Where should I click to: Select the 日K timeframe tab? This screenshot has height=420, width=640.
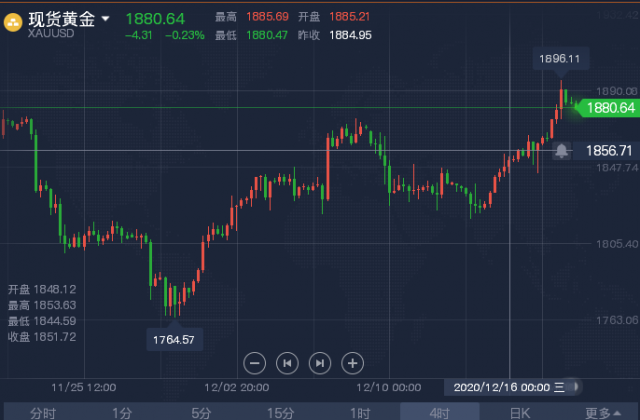point(520,413)
